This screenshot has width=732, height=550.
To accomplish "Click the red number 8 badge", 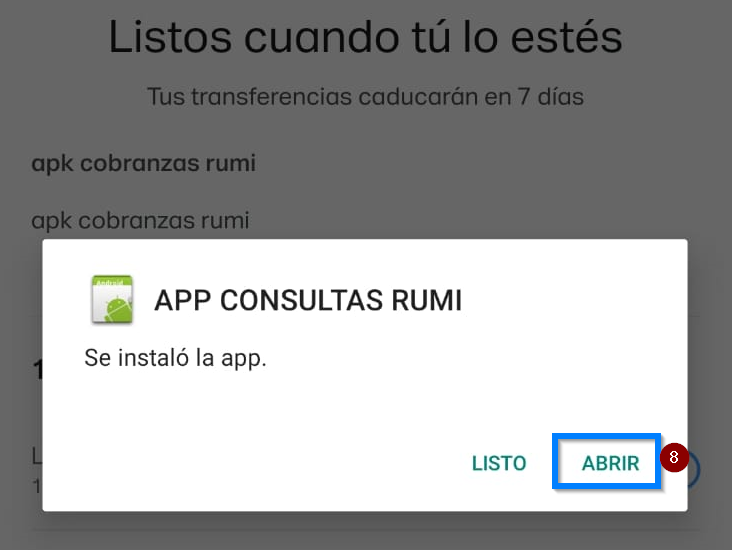I will coord(674,457).
